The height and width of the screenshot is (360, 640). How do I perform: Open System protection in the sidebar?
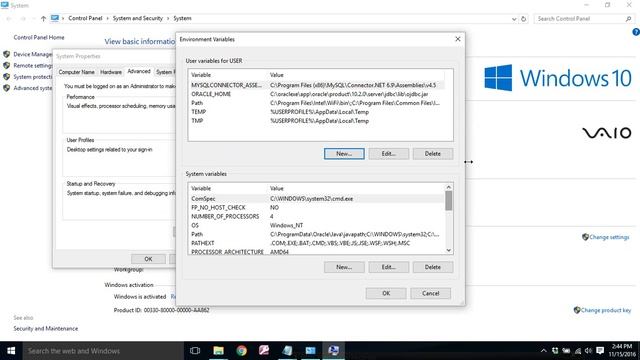point(33,77)
